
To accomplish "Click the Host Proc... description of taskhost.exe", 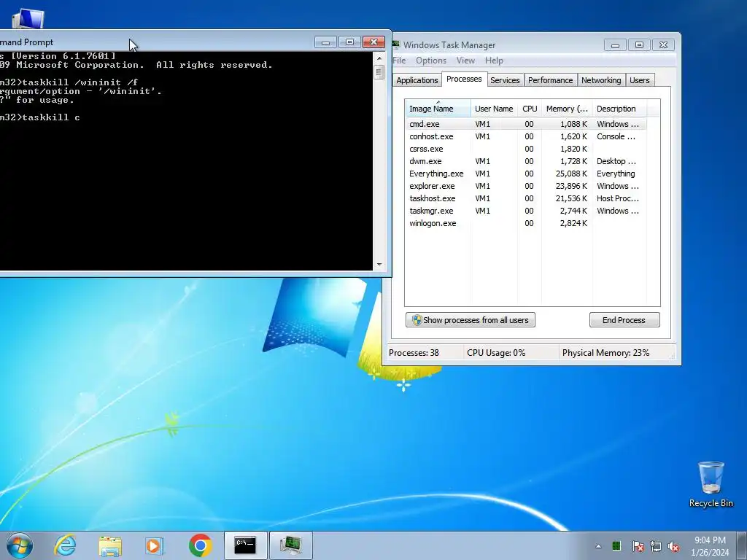I will 618,198.
